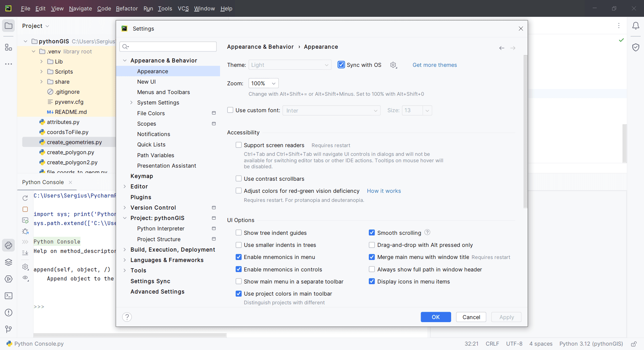Expand the Editor settings section
644x350 pixels.
click(x=125, y=186)
